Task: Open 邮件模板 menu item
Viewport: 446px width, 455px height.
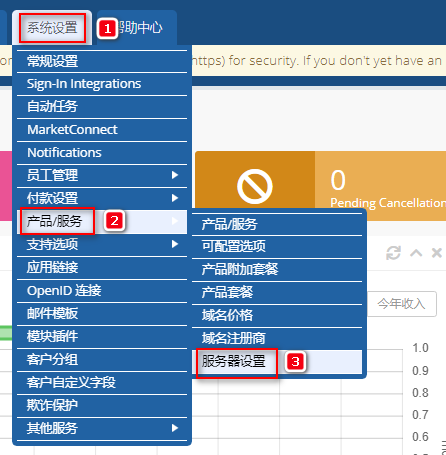Action: [102, 314]
